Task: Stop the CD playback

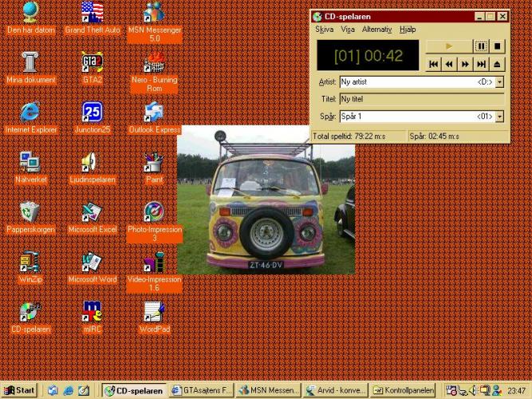Action: pos(498,47)
